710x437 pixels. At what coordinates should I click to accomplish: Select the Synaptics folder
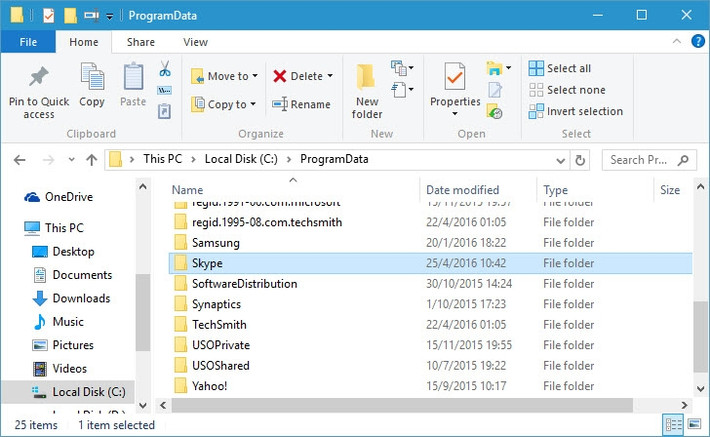(x=207, y=304)
